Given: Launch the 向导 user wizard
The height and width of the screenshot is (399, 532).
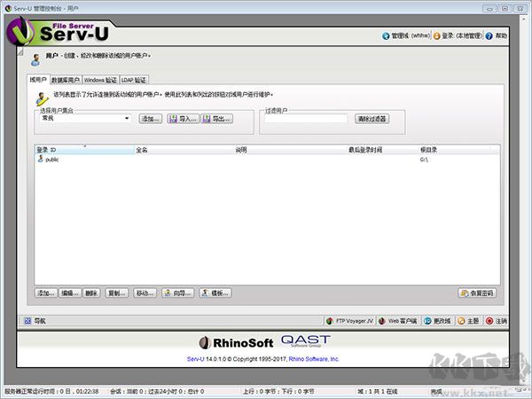Looking at the screenshot, I should click(x=178, y=293).
